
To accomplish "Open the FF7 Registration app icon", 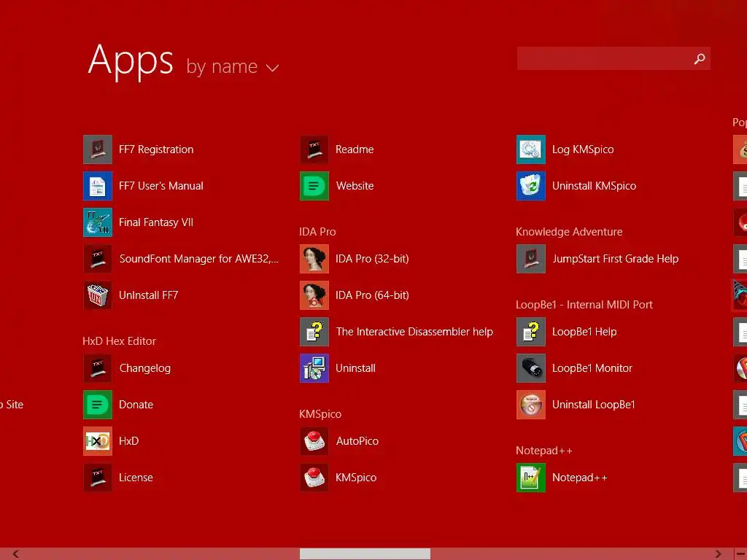I will click(98, 149).
